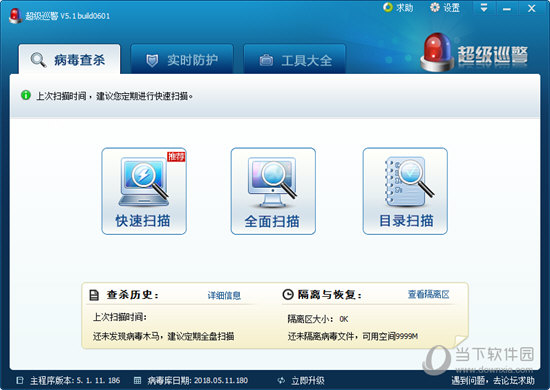The height and width of the screenshot is (390, 550).
Task: Click the 查杀历史 document icon
Action: (94, 295)
